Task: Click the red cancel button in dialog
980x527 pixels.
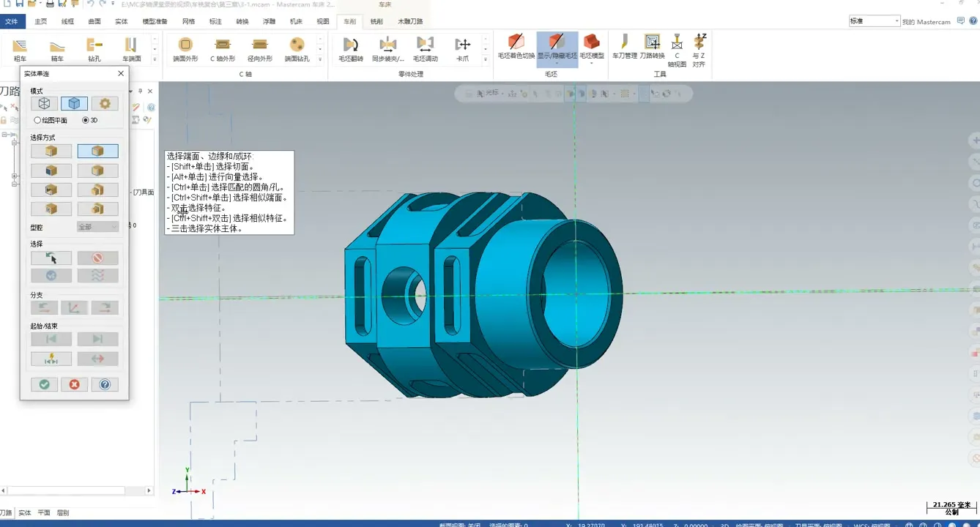Action: point(74,384)
